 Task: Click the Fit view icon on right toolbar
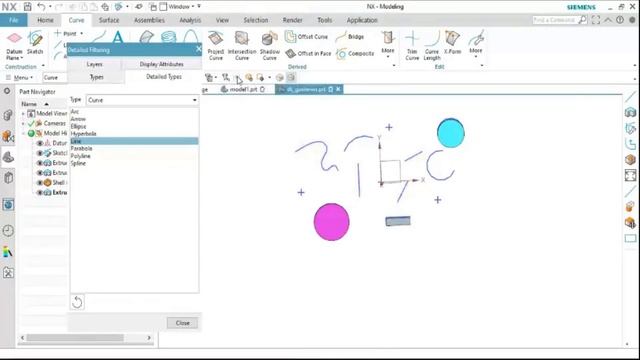pos(630,176)
